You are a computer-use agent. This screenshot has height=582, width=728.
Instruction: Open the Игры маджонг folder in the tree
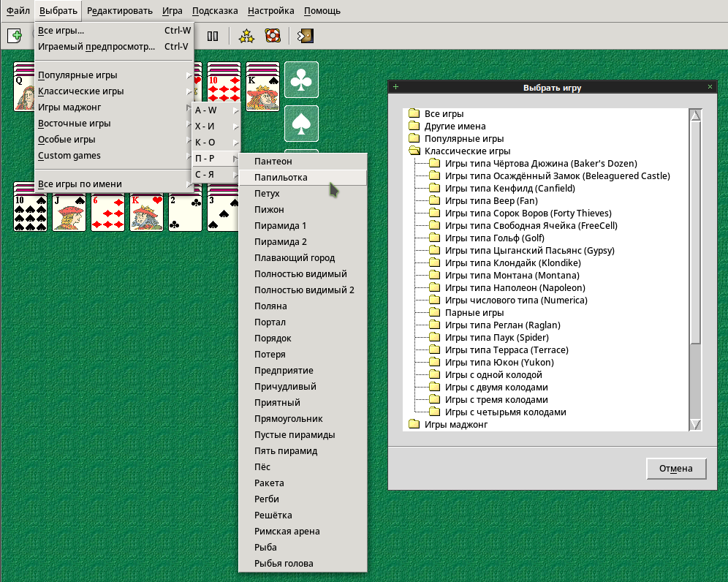tap(456, 424)
